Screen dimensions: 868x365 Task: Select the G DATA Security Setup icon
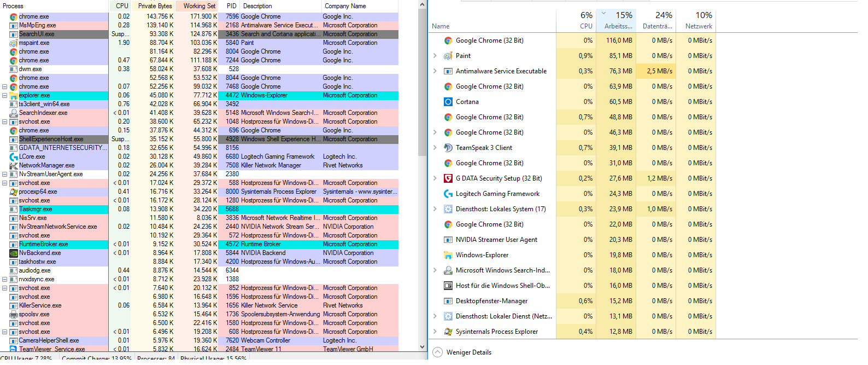pos(448,178)
